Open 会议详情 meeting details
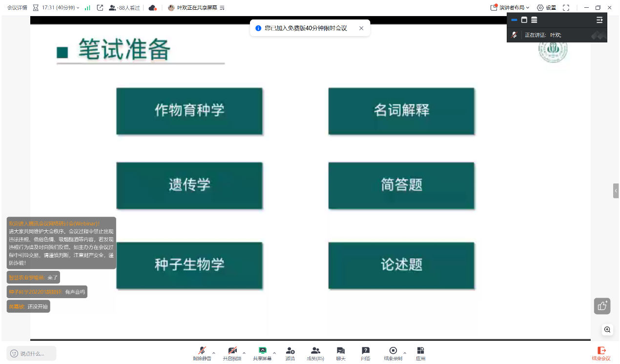This screenshot has height=364, width=620. click(x=17, y=7)
